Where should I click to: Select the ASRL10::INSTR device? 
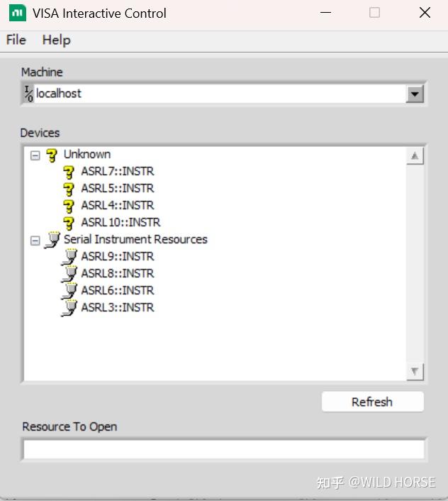pos(121,222)
